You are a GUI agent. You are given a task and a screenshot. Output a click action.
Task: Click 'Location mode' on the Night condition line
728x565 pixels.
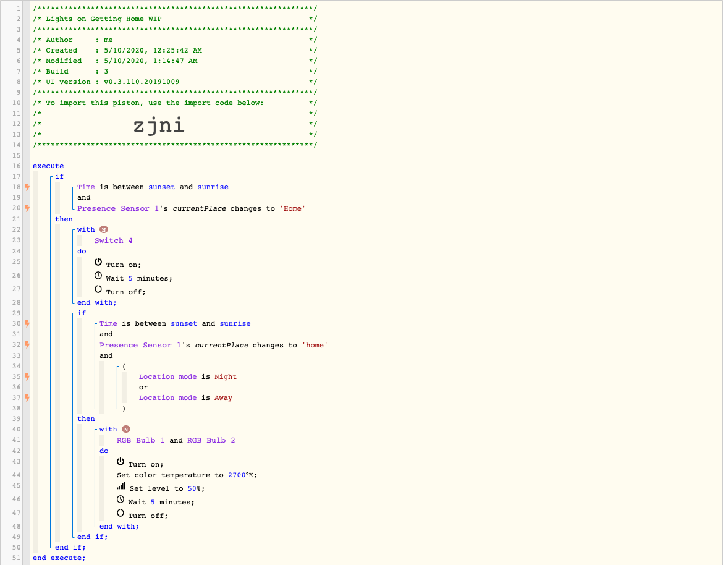167,376
